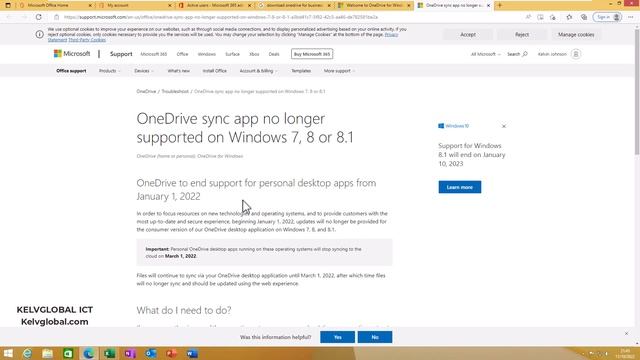Image resolution: width=640 pixels, height=360 pixels.
Task: Click the address bar URL field
Action: (286, 17)
